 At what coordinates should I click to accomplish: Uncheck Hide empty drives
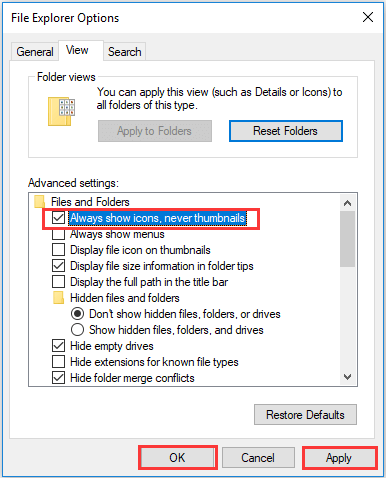(x=58, y=346)
